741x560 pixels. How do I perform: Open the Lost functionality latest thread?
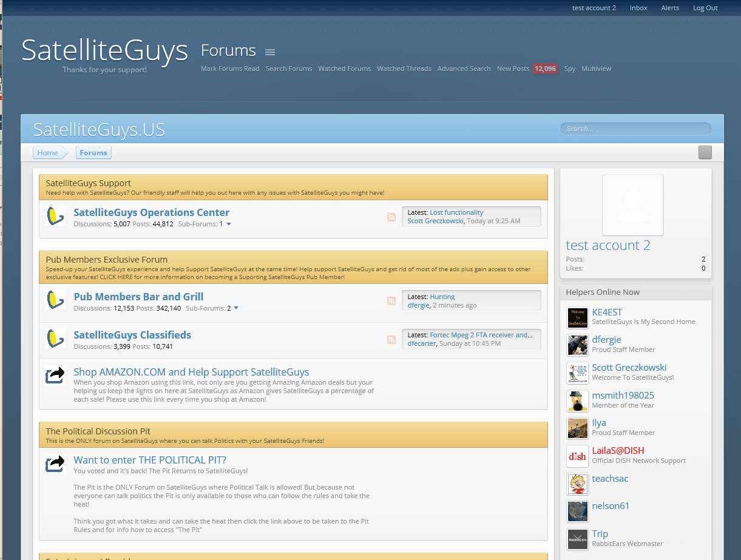456,212
